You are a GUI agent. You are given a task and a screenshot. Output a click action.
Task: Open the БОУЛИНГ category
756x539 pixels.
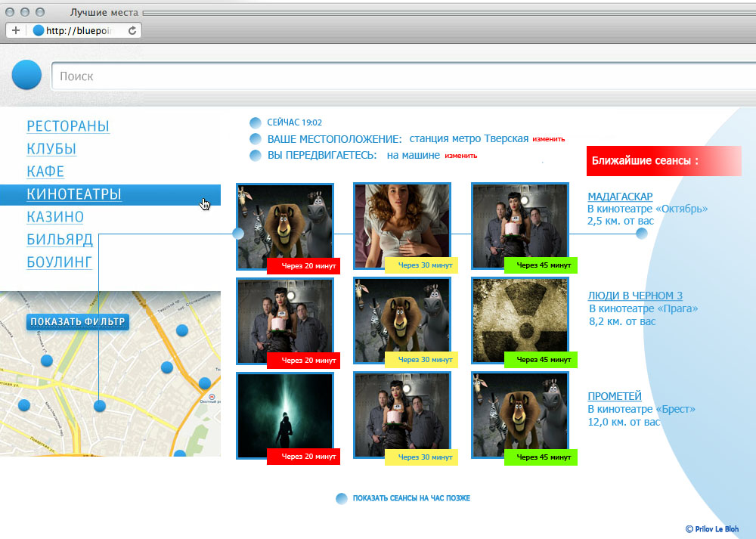click(59, 262)
